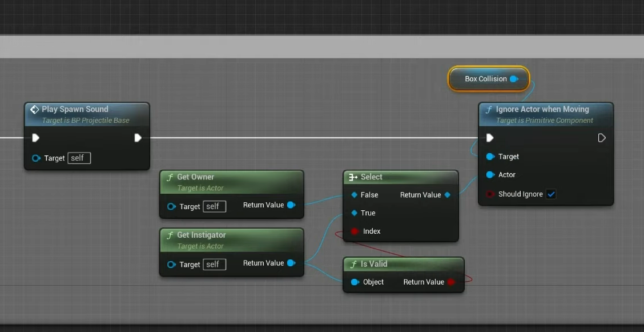
Task: Click Get Instigator Return Value pin
Action: [291, 263]
